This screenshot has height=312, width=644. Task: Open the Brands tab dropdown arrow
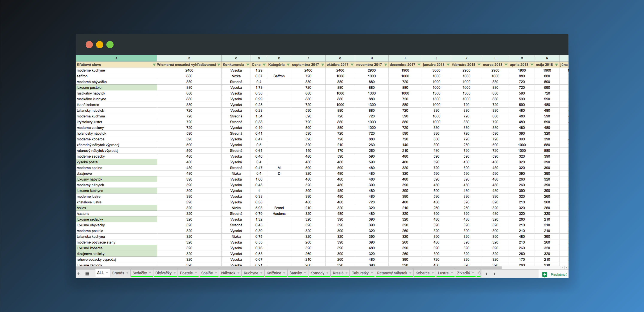[x=127, y=273]
